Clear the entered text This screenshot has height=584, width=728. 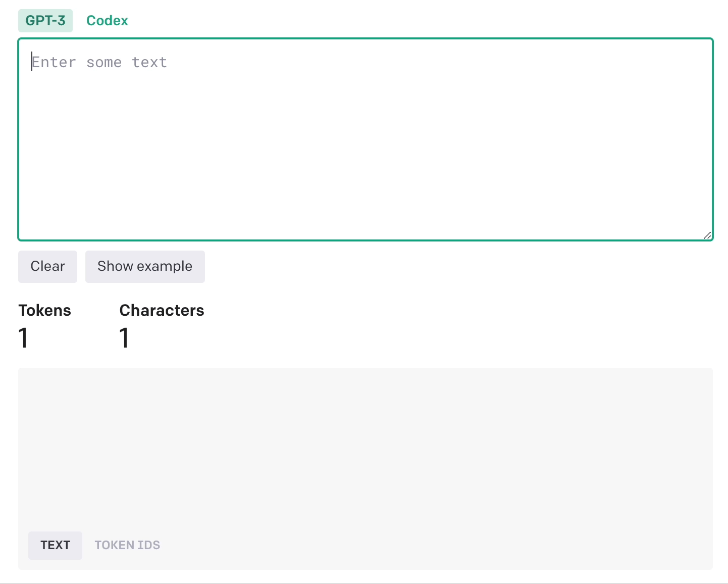(x=47, y=267)
